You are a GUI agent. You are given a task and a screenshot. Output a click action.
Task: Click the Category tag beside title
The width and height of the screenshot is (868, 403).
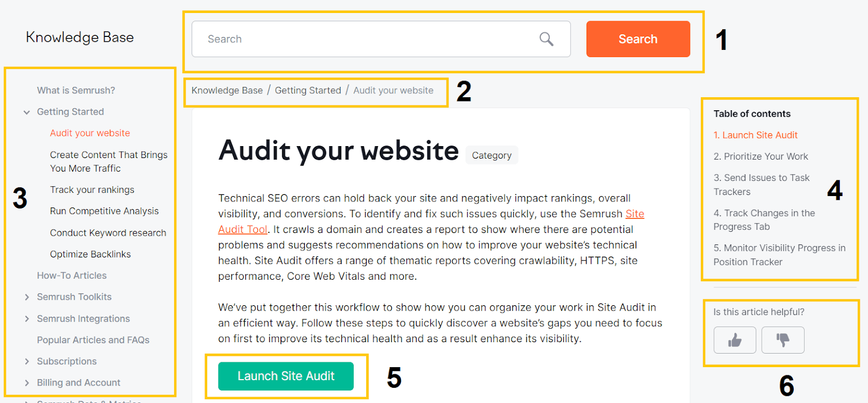point(492,155)
